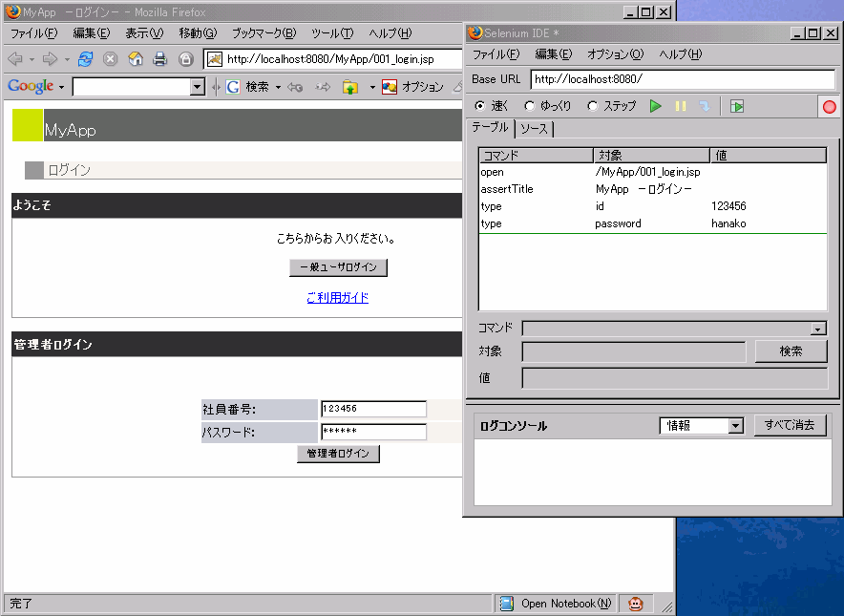Click 管理者ログイン submit button
Viewport: 844px width, 616px height.
pyautogui.click(x=338, y=454)
